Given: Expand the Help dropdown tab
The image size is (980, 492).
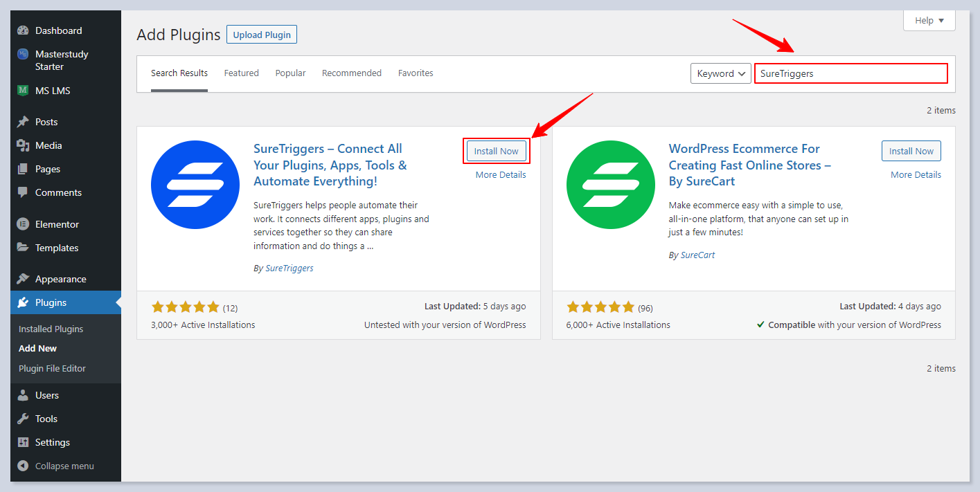Looking at the screenshot, I should [929, 21].
